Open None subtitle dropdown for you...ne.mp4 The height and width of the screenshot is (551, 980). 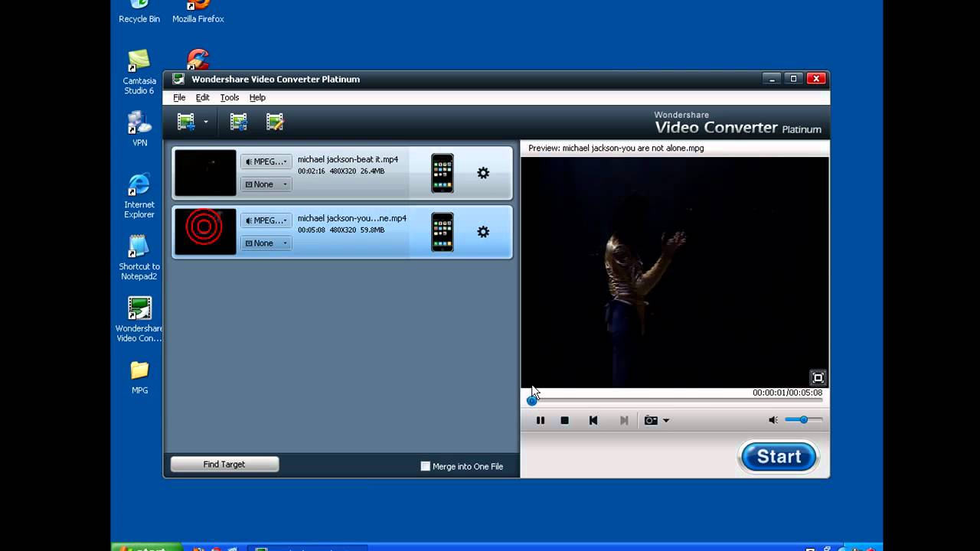pyautogui.click(x=266, y=243)
